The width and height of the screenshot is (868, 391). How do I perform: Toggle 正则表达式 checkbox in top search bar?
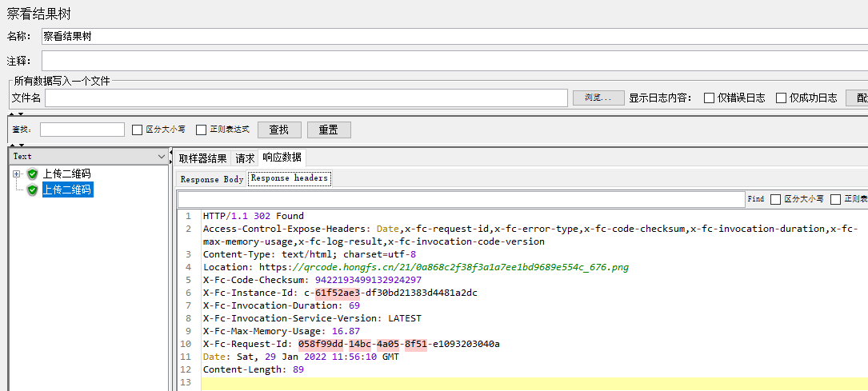(x=202, y=130)
